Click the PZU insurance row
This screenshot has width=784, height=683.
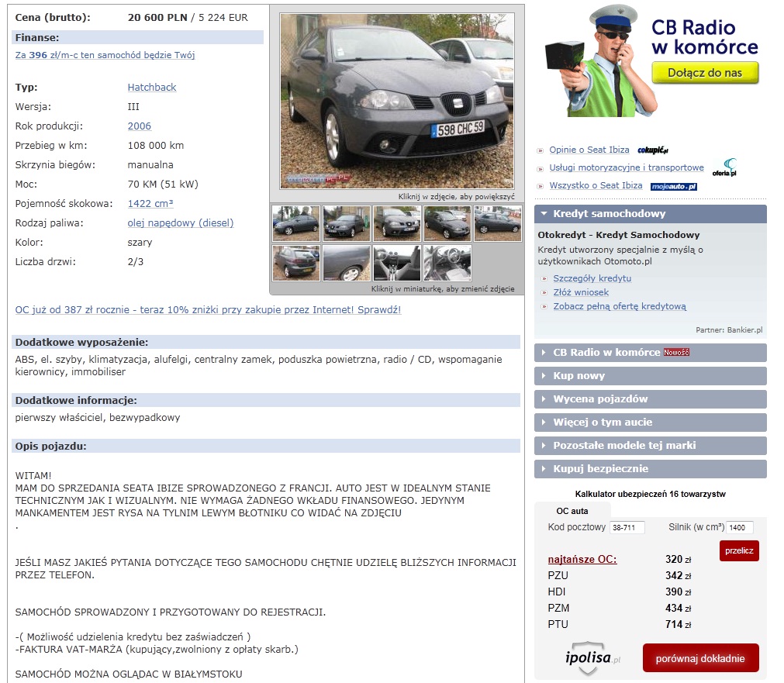(620, 576)
